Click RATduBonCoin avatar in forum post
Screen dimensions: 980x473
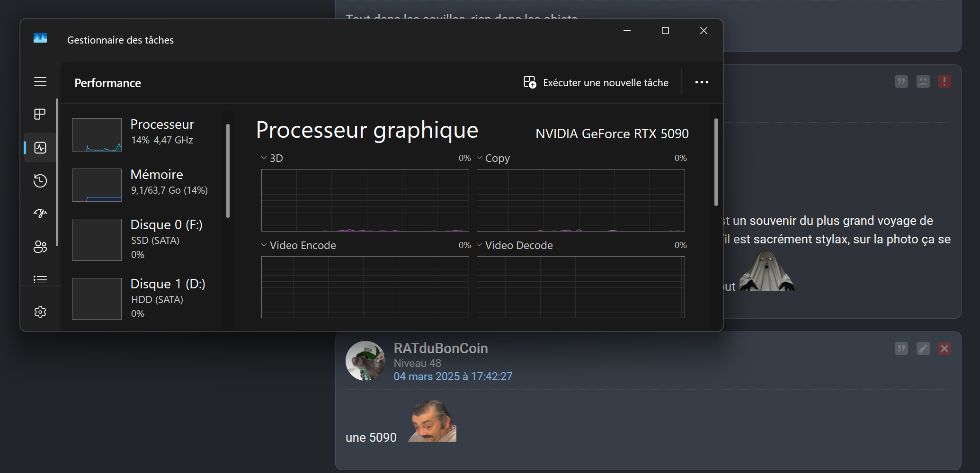tap(365, 361)
